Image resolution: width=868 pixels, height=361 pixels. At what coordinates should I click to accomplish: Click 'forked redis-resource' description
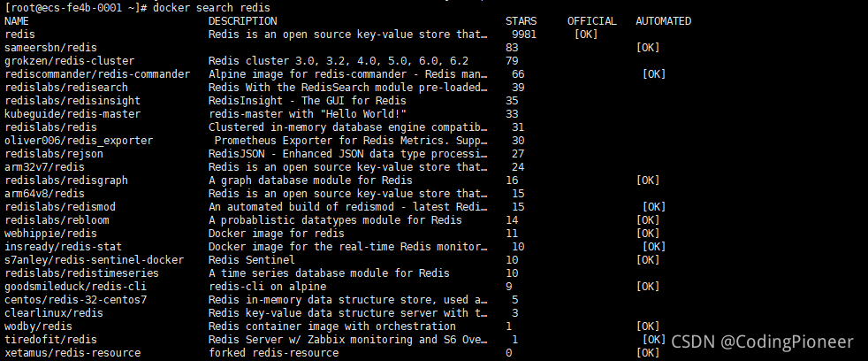[273, 353]
